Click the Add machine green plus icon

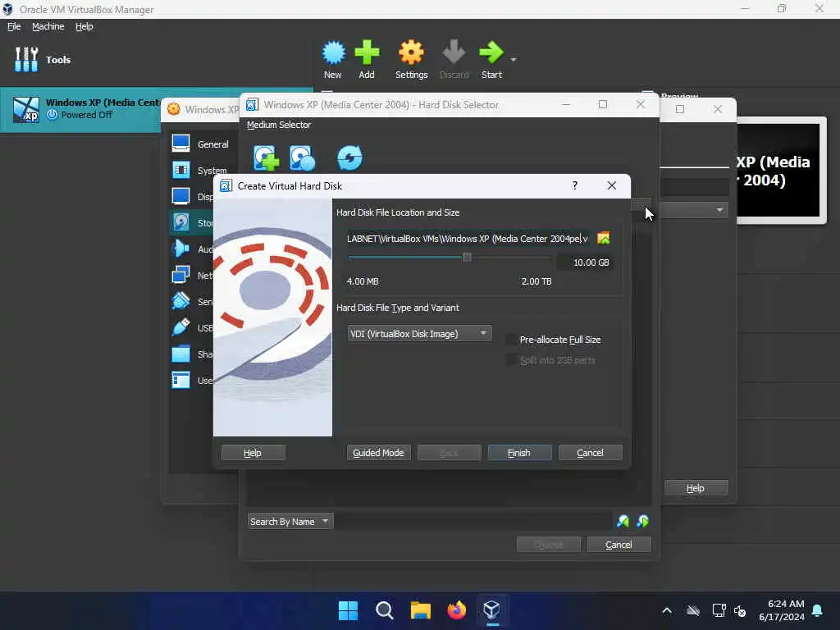point(367,52)
